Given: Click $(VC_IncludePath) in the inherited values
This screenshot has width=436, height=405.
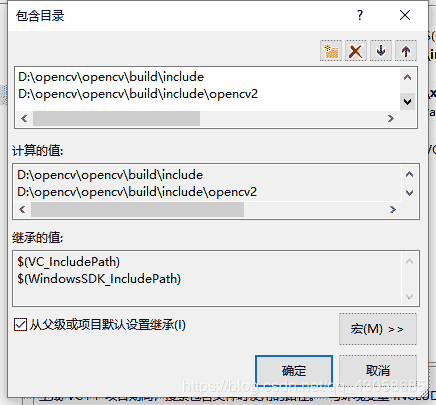Looking at the screenshot, I should (x=69, y=262).
